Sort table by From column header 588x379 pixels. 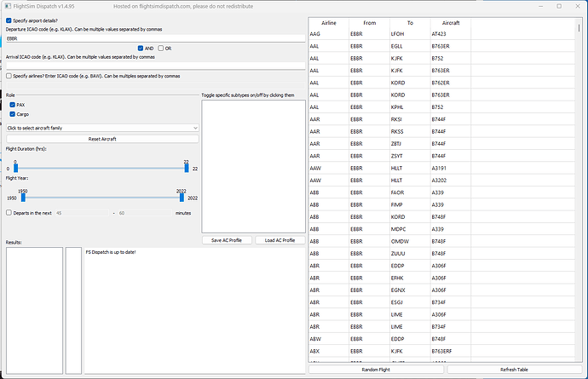pos(369,23)
